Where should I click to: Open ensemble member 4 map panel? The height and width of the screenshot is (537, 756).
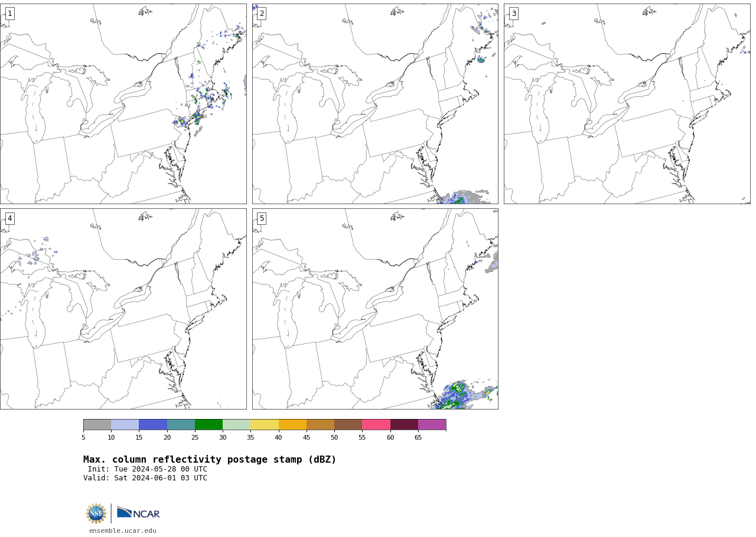click(123, 309)
